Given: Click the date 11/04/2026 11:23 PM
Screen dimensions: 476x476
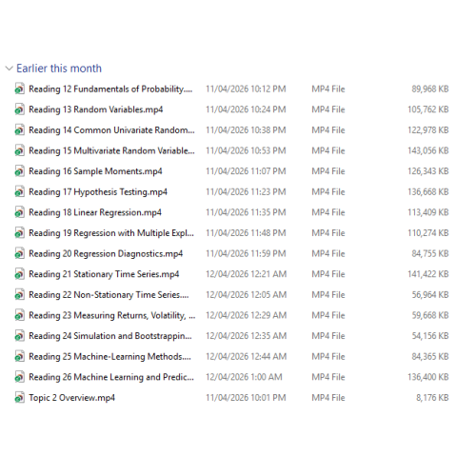Looking at the screenshot, I should [246, 191].
